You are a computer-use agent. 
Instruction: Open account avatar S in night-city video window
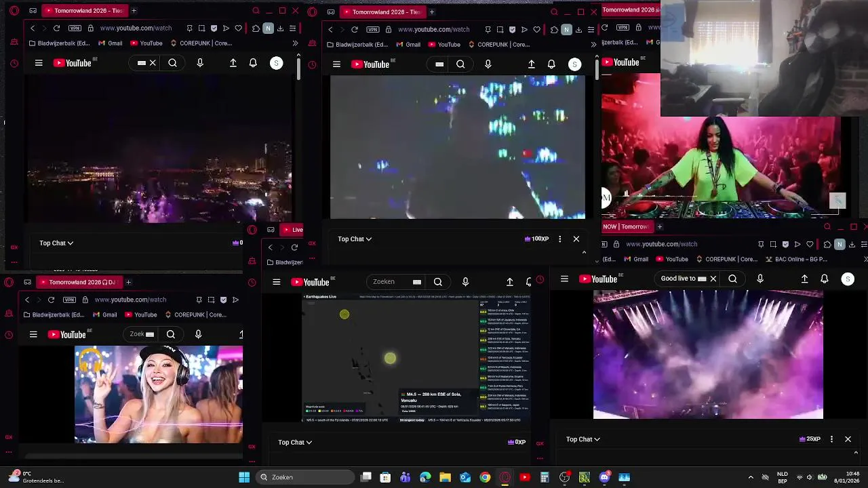point(276,63)
